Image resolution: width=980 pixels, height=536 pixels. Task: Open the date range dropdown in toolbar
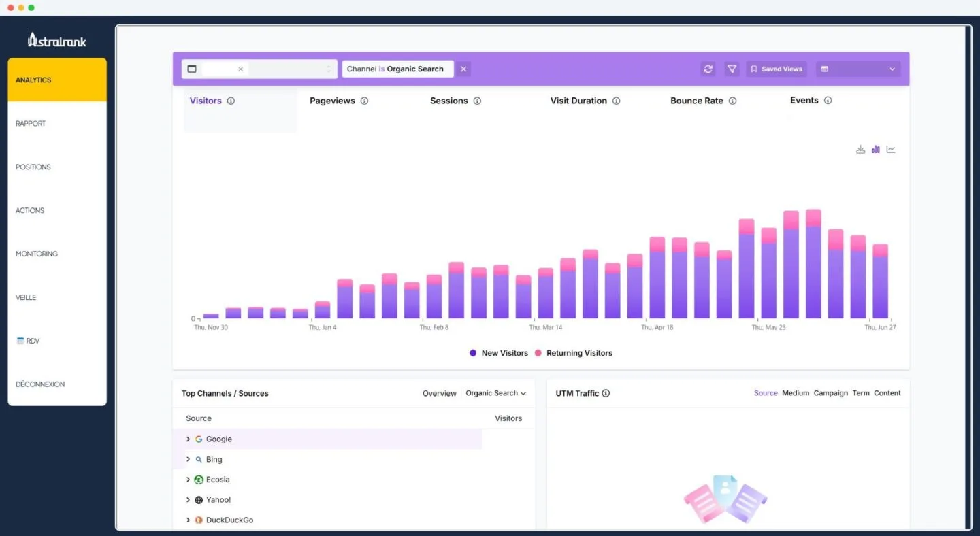click(857, 69)
